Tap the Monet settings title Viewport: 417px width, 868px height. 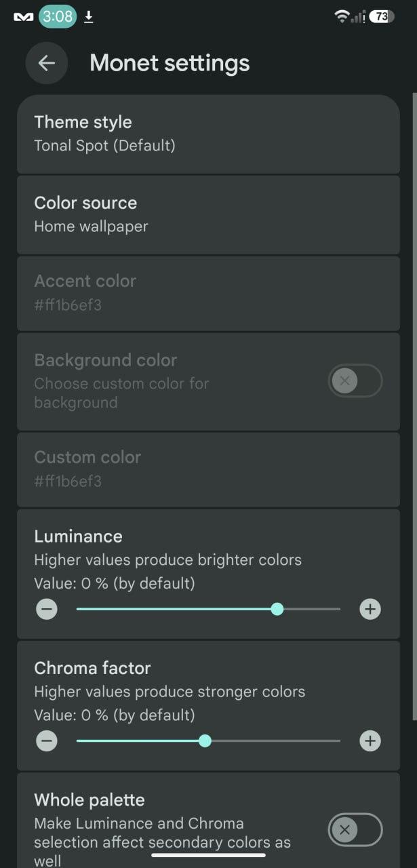tap(170, 63)
